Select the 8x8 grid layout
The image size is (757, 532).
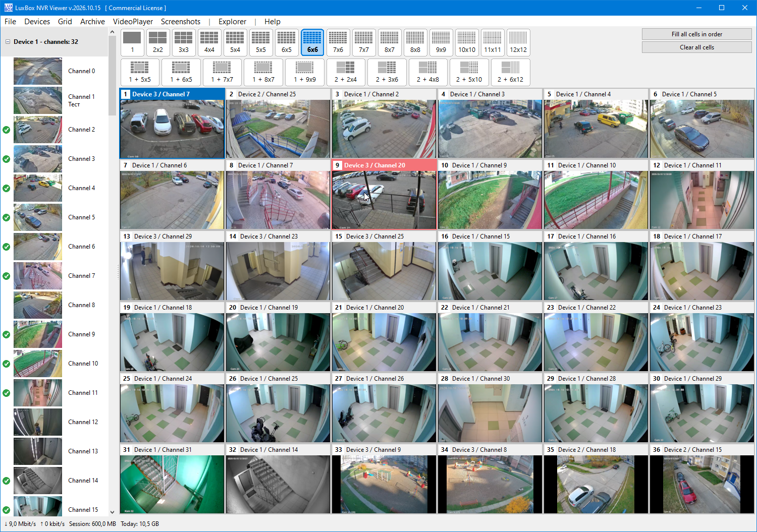coord(415,42)
